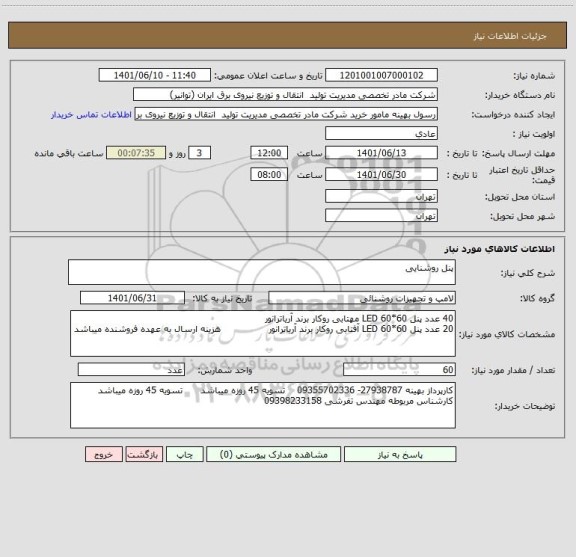576x557 pixels.
Task: Click the چاپ print button
Action: pyautogui.click(x=184, y=454)
